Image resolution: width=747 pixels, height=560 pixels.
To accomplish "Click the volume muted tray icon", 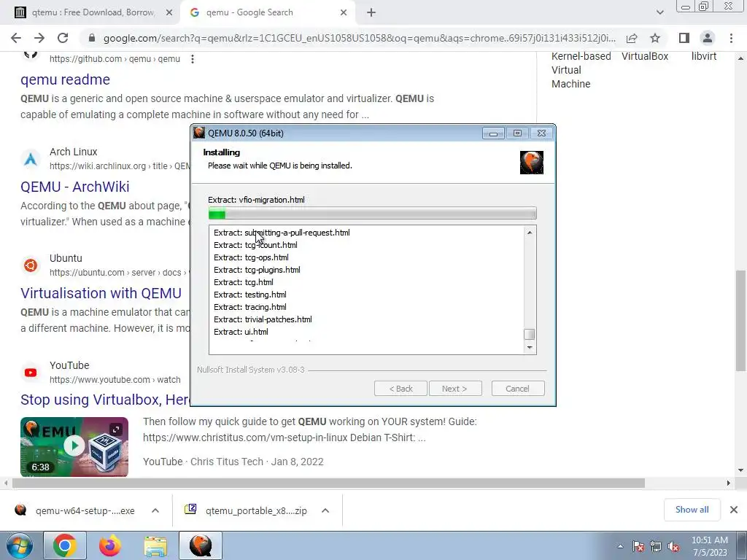I will [673, 547].
